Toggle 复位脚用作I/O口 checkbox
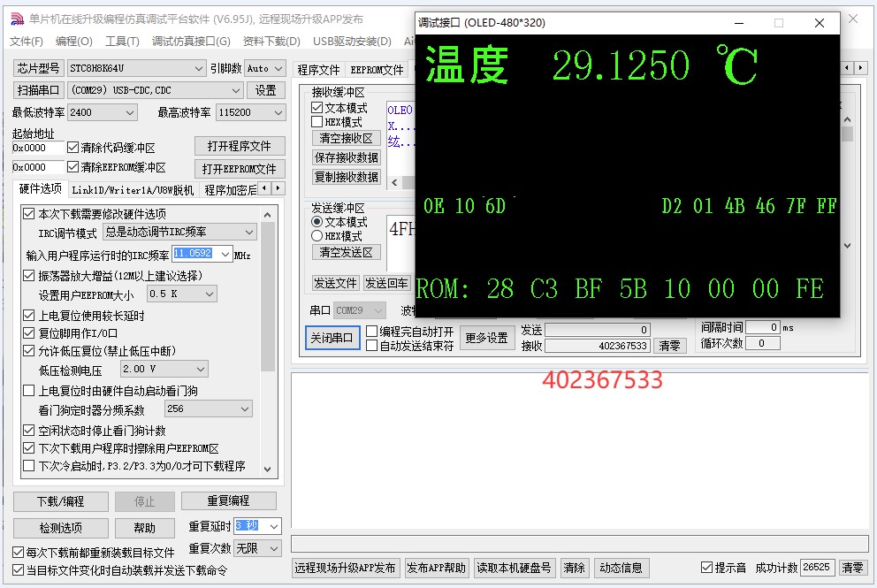This screenshot has height=588, width=877. pos(29,333)
